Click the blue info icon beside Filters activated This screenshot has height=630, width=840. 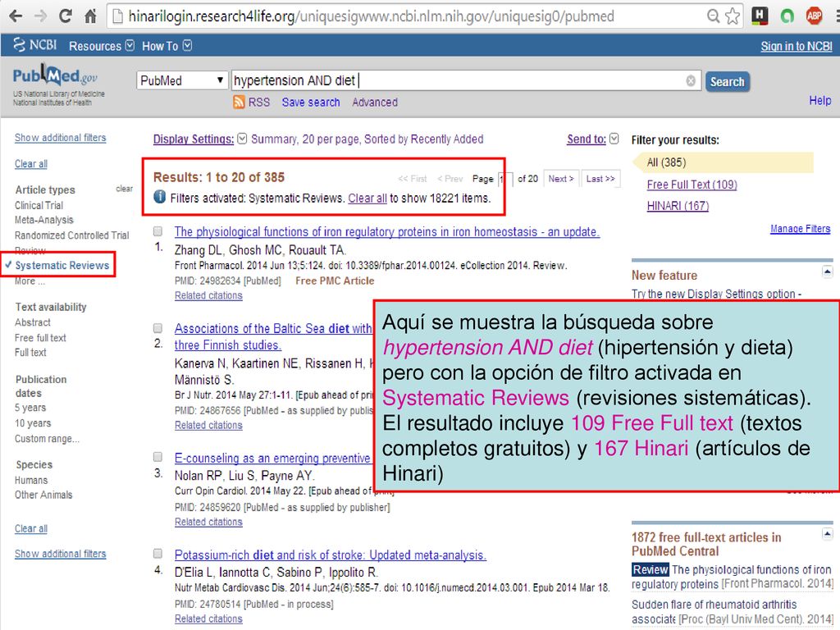click(x=160, y=197)
